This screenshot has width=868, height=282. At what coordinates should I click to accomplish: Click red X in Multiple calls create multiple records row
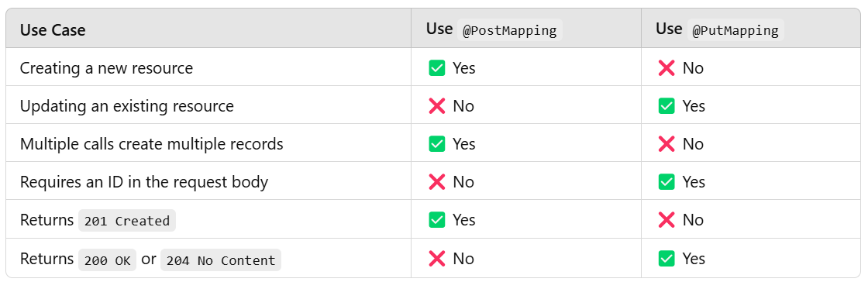point(666,144)
